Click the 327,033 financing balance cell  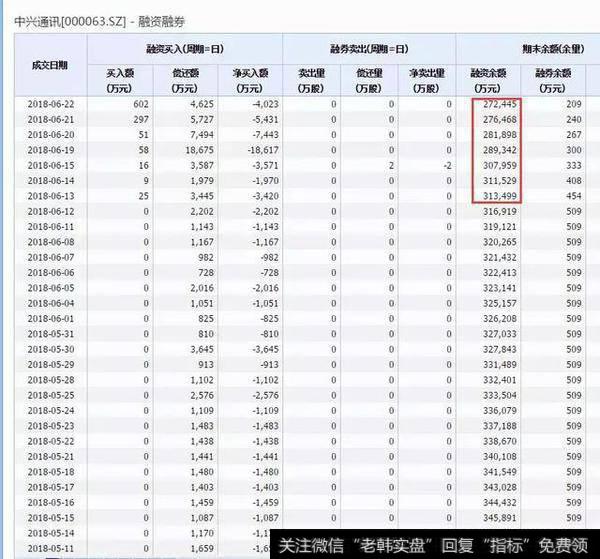500,334
